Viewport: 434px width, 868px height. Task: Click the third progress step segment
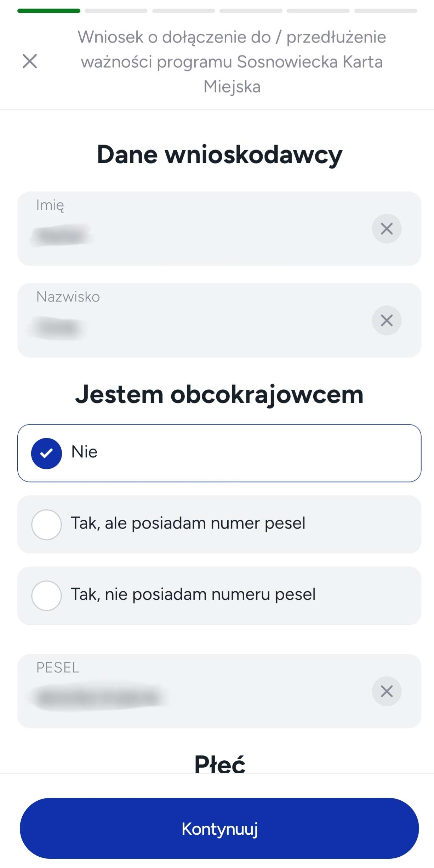[183, 11]
